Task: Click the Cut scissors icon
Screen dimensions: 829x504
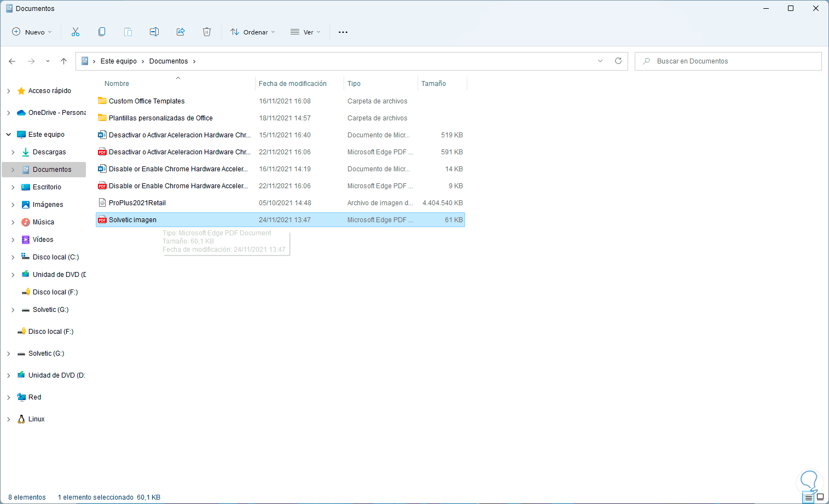Action: (76, 32)
